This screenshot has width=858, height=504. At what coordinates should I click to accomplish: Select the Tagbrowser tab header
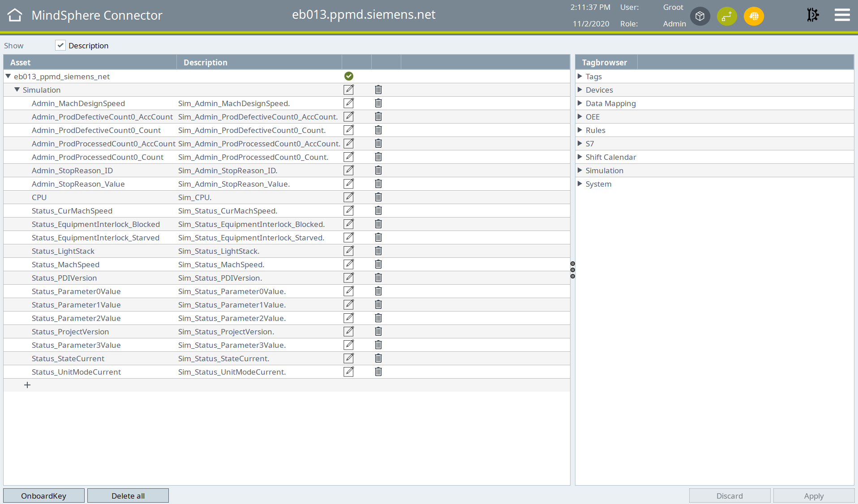(x=605, y=63)
